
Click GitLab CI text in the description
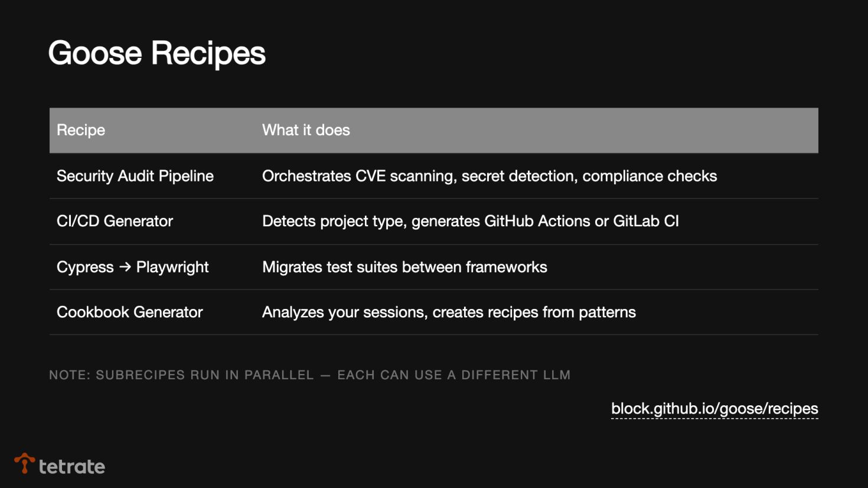[646, 221]
